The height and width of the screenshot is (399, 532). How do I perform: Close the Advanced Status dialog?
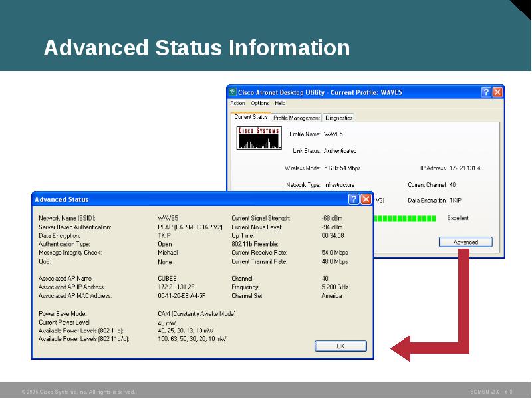pyautogui.click(x=367, y=199)
